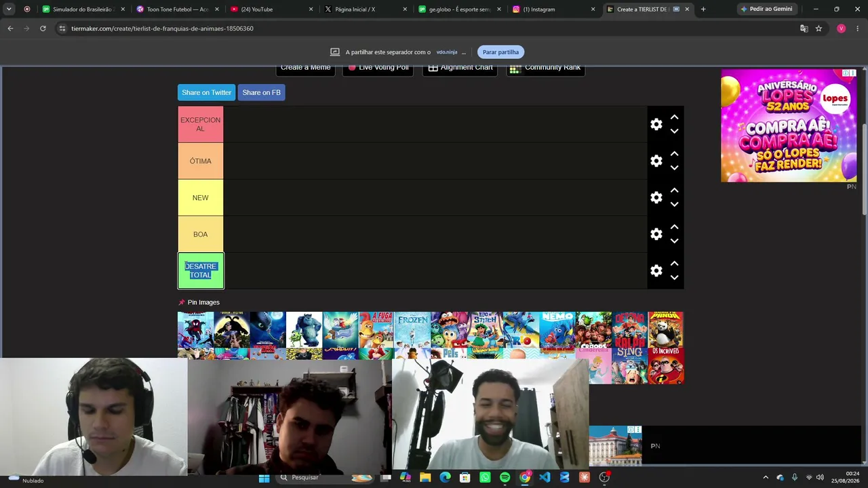Select the BOA tier label

(200, 235)
